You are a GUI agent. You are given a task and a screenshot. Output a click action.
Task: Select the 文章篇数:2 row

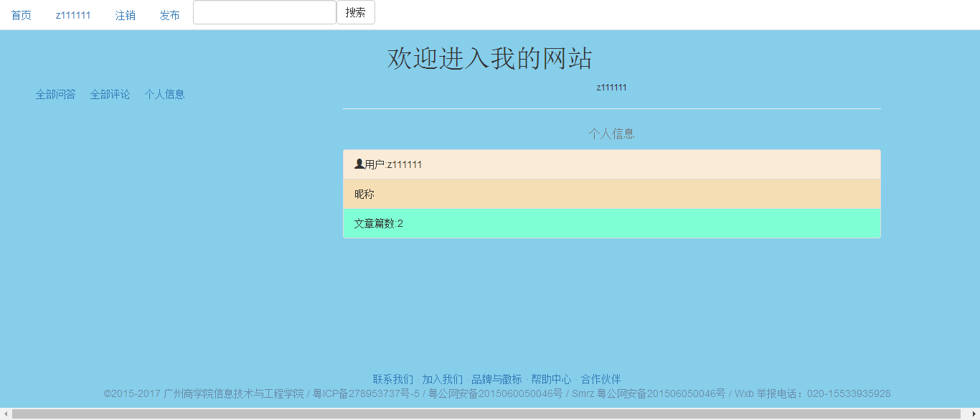[x=612, y=223]
